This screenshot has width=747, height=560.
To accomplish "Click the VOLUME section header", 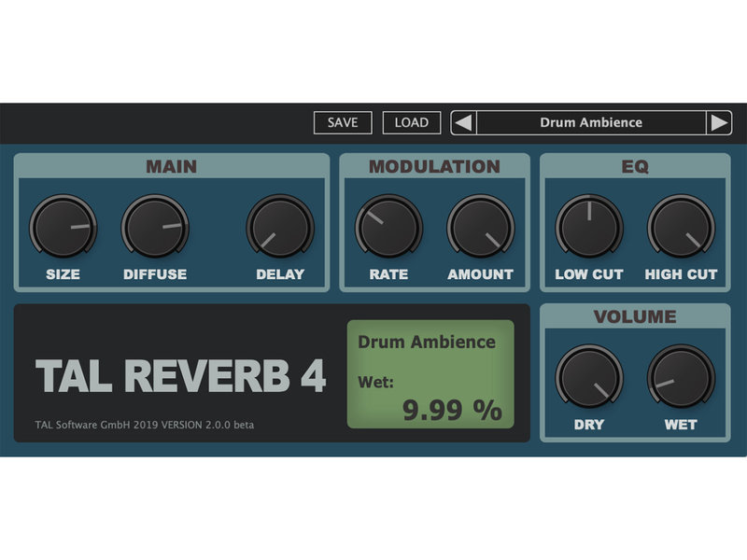I will pyautogui.click(x=635, y=317).
